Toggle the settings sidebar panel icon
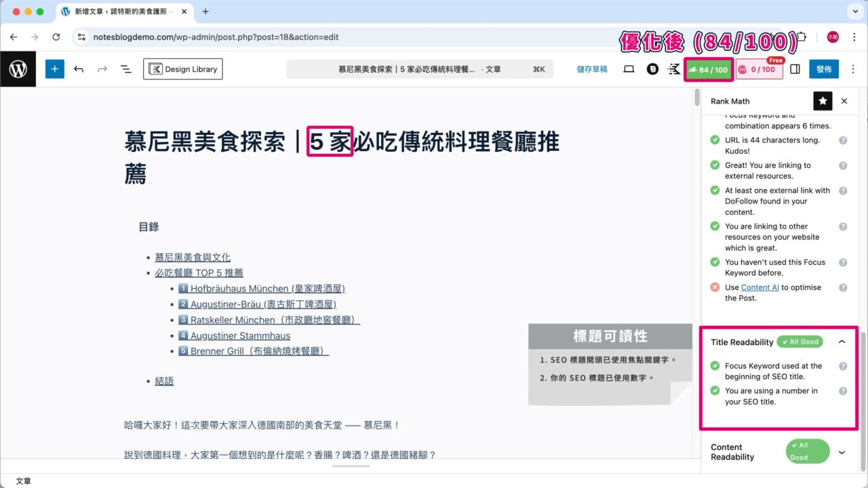The height and width of the screenshot is (488, 868). pyautogui.click(x=795, y=68)
